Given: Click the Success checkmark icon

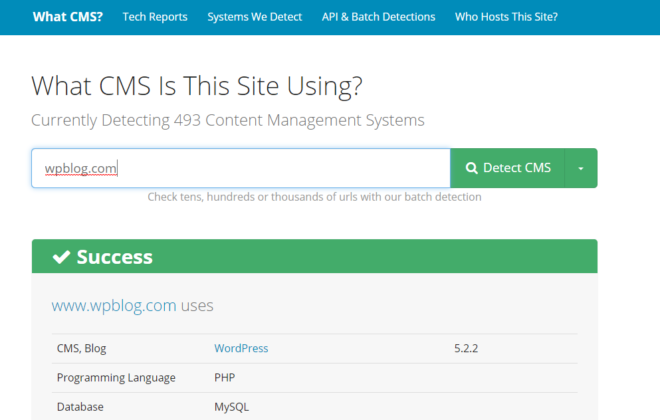Looking at the screenshot, I should 61,256.
